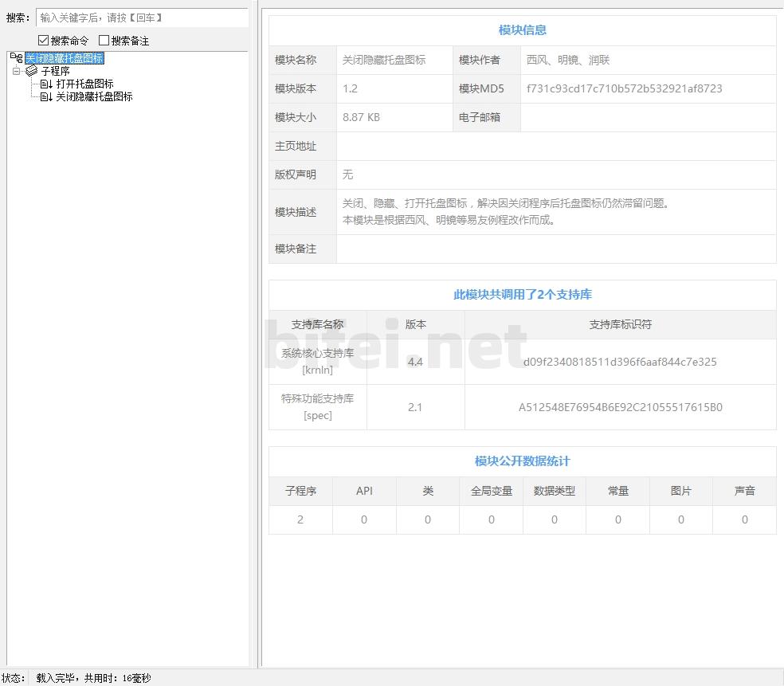
Task: Click the subroutine icon next to 打开托盘图标
Action: pyautogui.click(x=46, y=84)
